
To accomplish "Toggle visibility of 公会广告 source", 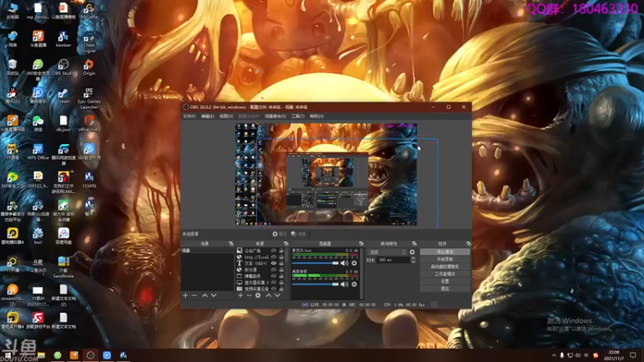I will point(274,250).
